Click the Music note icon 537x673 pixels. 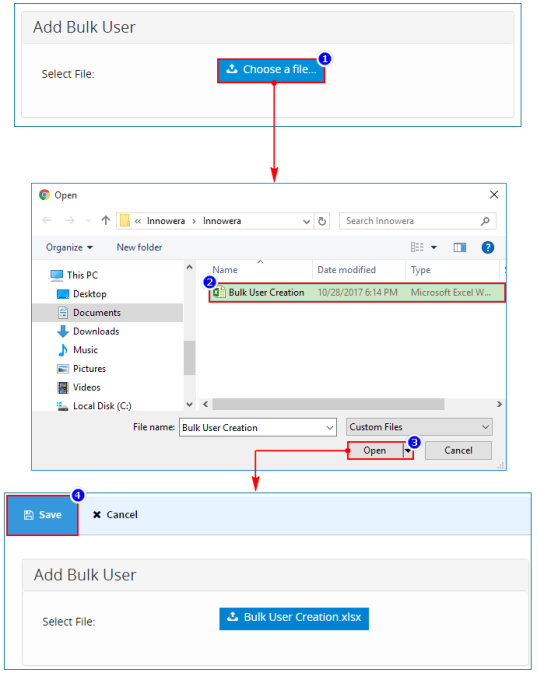63,350
